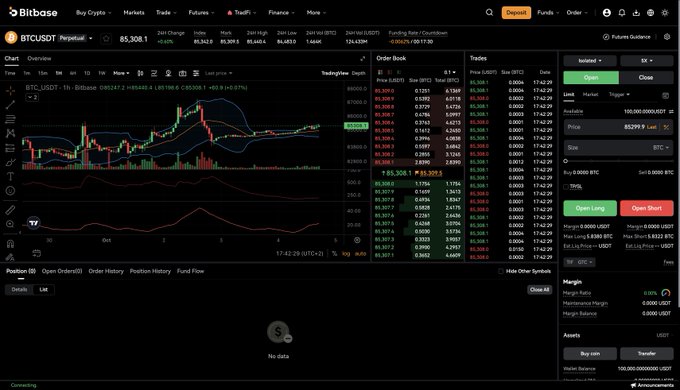Switch positions view to List
Viewport: 680px width, 390px height.
pyautogui.click(x=43, y=289)
